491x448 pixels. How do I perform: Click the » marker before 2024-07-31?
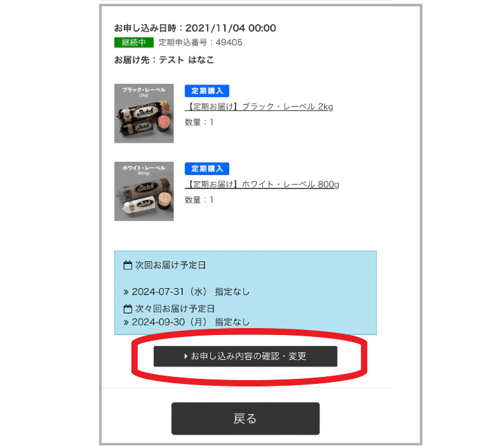126,292
